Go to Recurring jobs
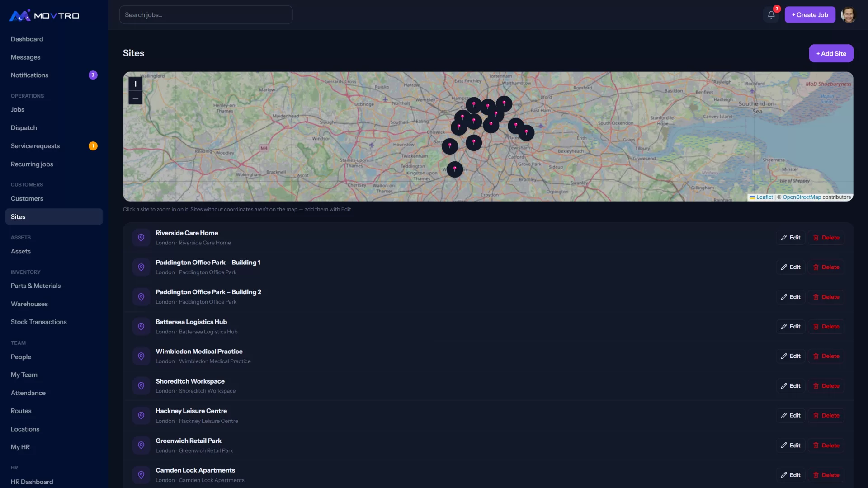 click(x=54, y=164)
